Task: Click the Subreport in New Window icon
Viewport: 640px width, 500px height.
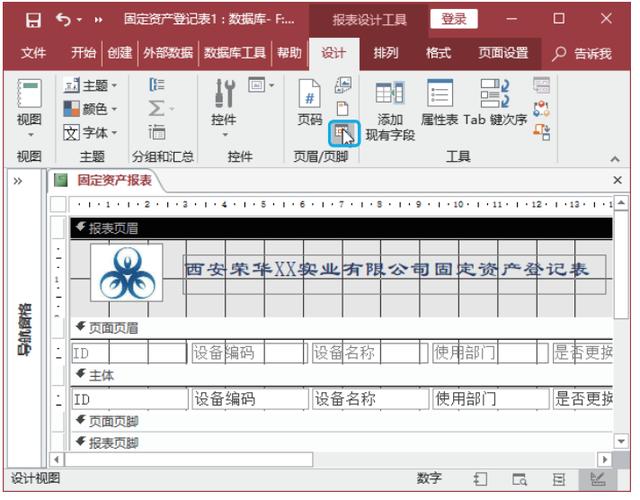Action: pyautogui.click(x=542, y=85)
